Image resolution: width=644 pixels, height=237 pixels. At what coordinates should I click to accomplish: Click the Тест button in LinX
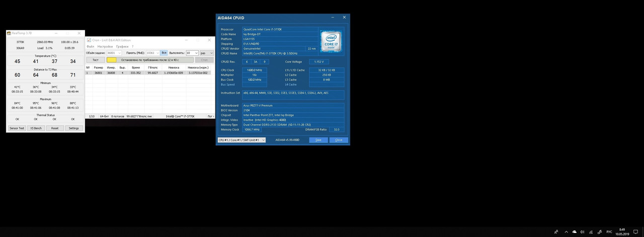(96, 60)
